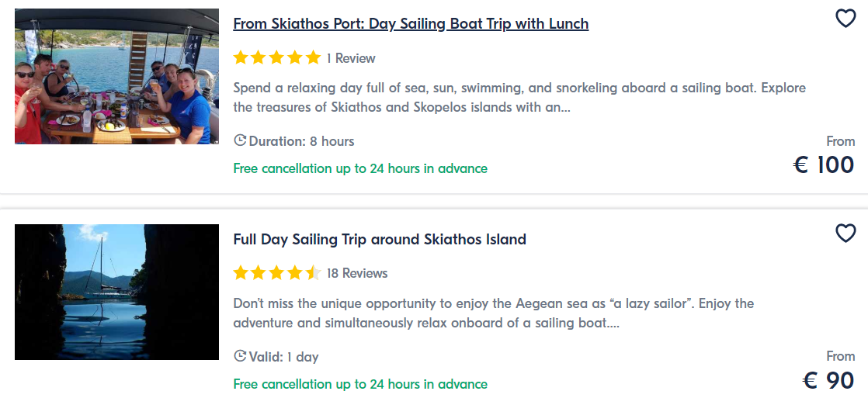
Task: Click free cancellation notice on first listing
Action: pos(360,168)
